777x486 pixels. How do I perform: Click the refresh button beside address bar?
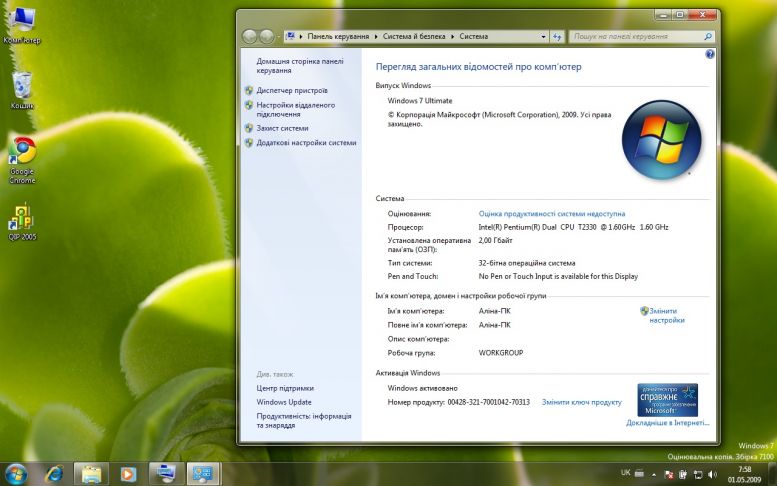point(557,37)
